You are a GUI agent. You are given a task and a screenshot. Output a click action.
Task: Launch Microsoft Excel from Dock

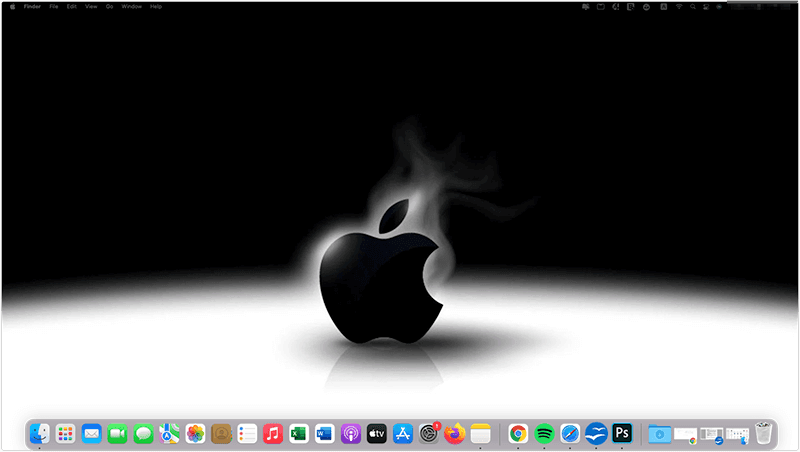click(299, 433)
